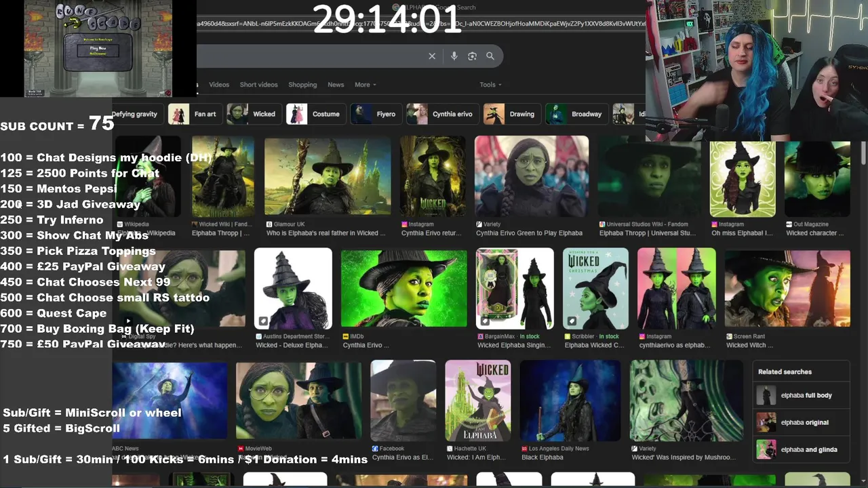Open BargainMax Wicked Elphaba Singing doll

(515, 287)
